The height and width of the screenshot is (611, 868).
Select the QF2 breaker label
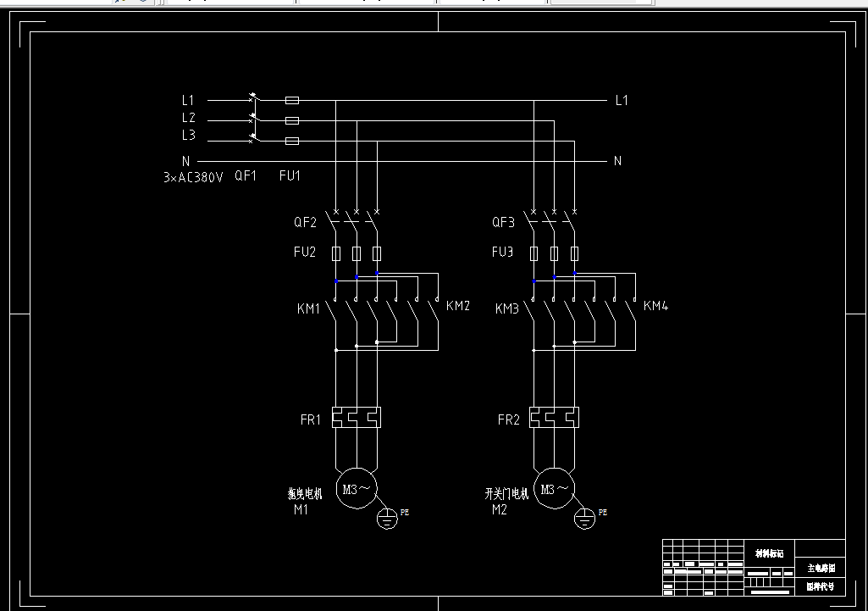pos(305,223)
